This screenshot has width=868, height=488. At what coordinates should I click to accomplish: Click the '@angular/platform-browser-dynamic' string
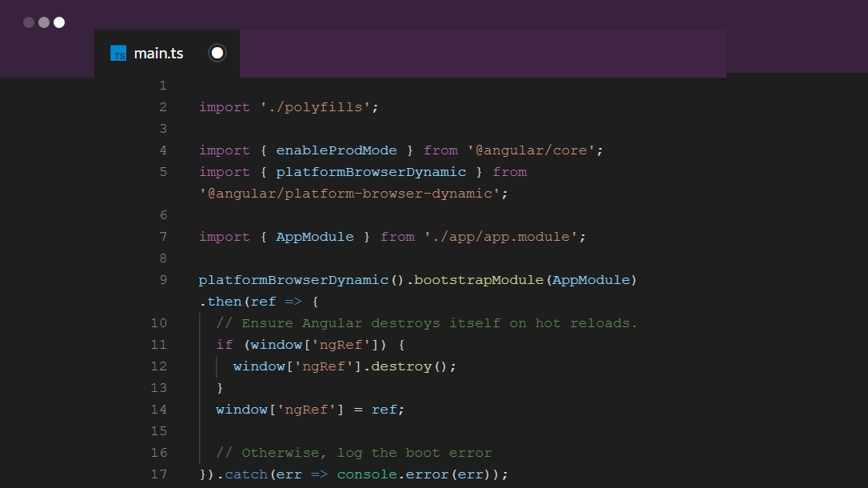click(353, 194)
